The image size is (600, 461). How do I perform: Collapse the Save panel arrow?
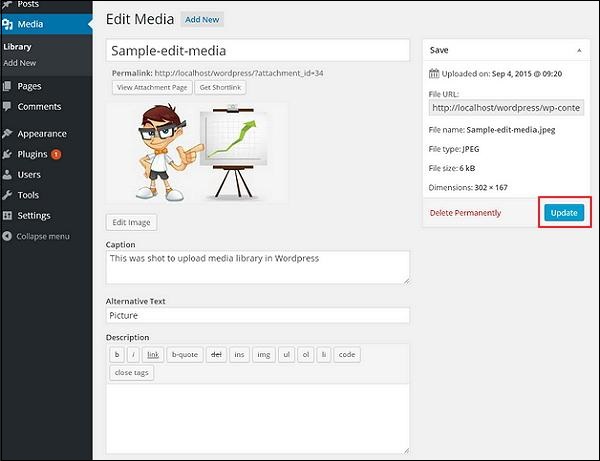(x=578, y=49)
